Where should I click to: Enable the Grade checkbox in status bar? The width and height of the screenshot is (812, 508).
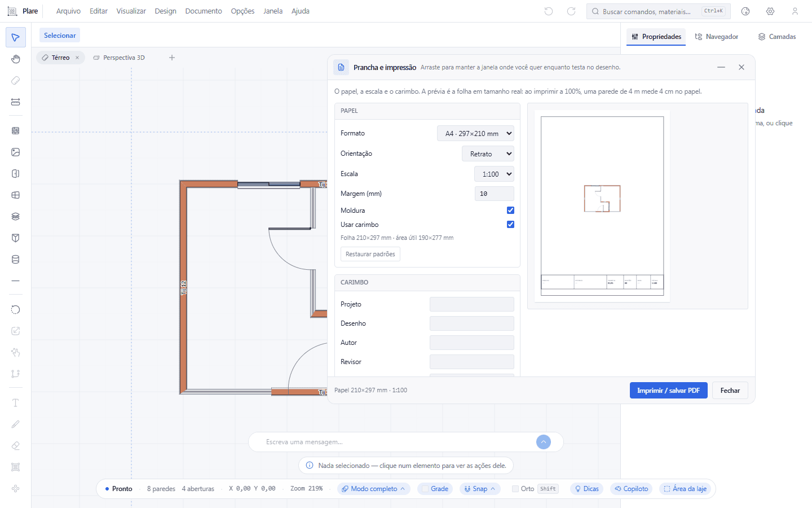[426, 489]
